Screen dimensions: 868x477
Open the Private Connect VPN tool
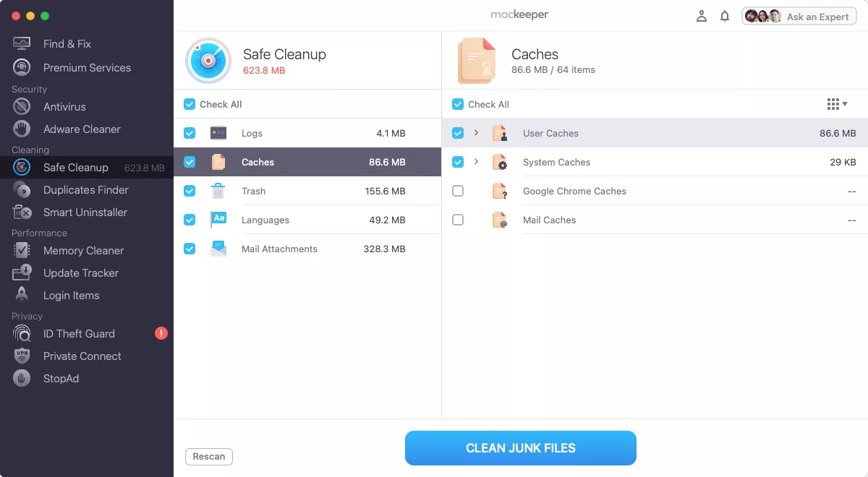[x=82, y=356]
